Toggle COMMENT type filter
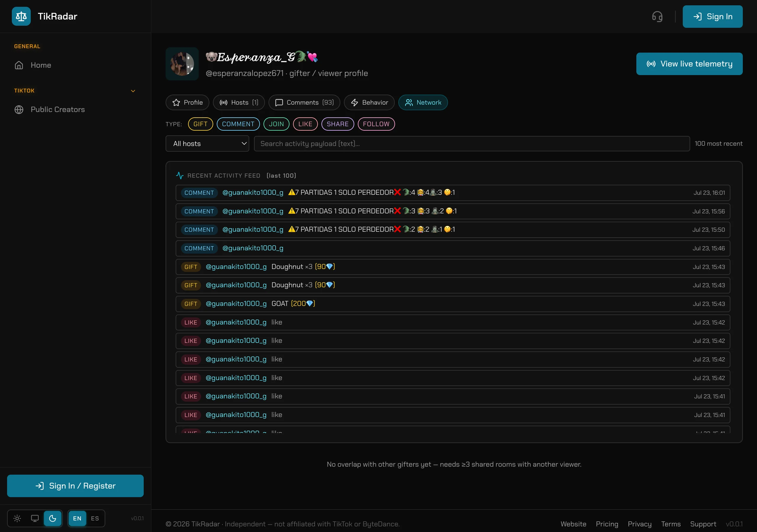757x532 pixels. click(238, 124)
